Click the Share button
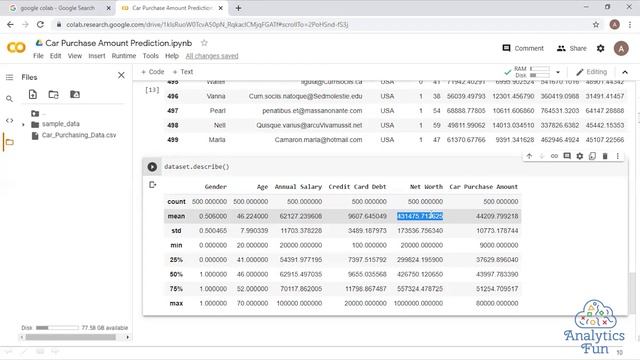 (x=571, y=48)
